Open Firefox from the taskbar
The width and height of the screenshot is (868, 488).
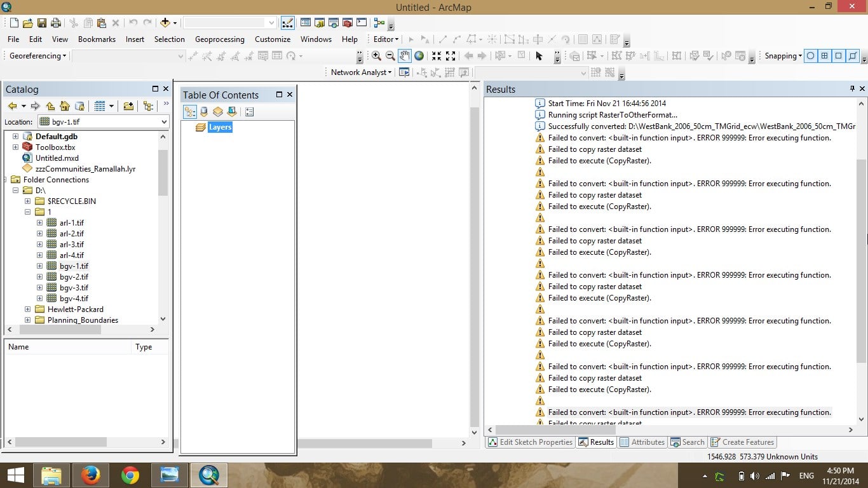pos(91,475)
